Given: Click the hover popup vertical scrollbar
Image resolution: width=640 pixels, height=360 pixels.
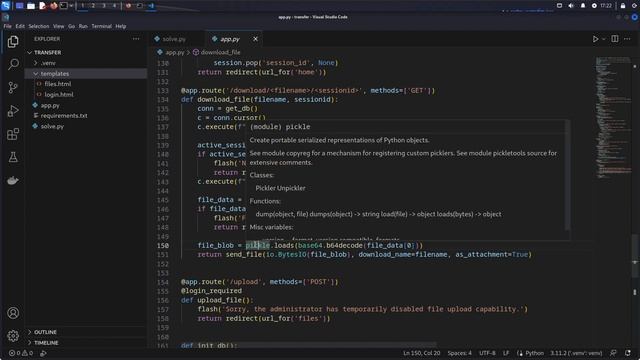Looking at the screenshot, I should pos(567,175).
